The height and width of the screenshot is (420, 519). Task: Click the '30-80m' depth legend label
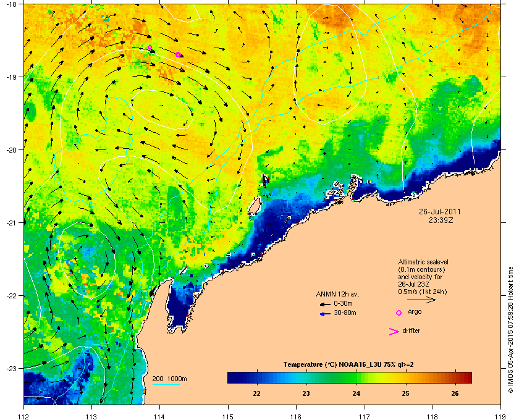345,313
